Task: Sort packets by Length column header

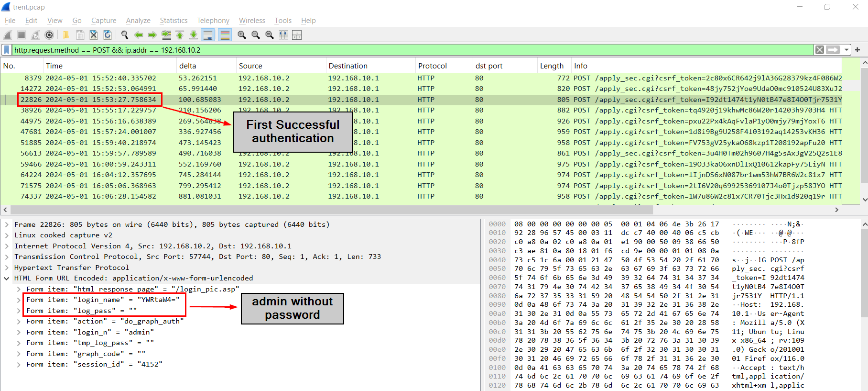Action: tap(554, 66)
